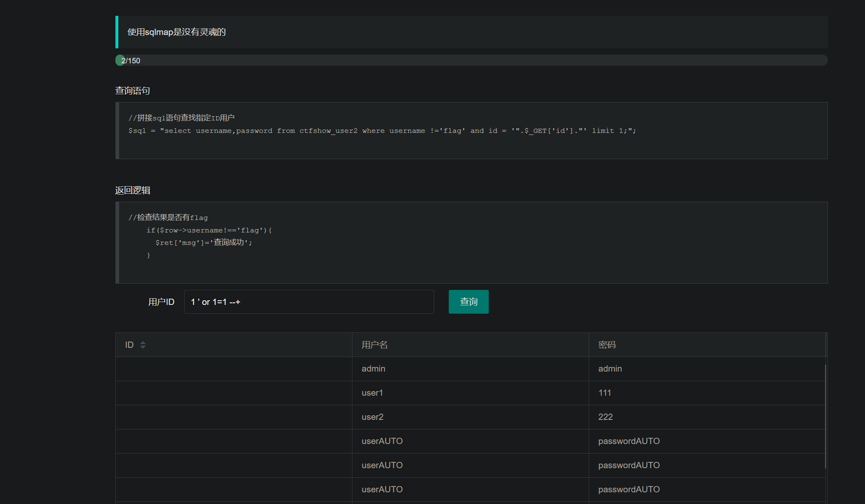Viewport: 865px width, 504px height.
Task: Click the //拼接sql语句 comment line
Action: pyautogui.click(x=182, y=118)
